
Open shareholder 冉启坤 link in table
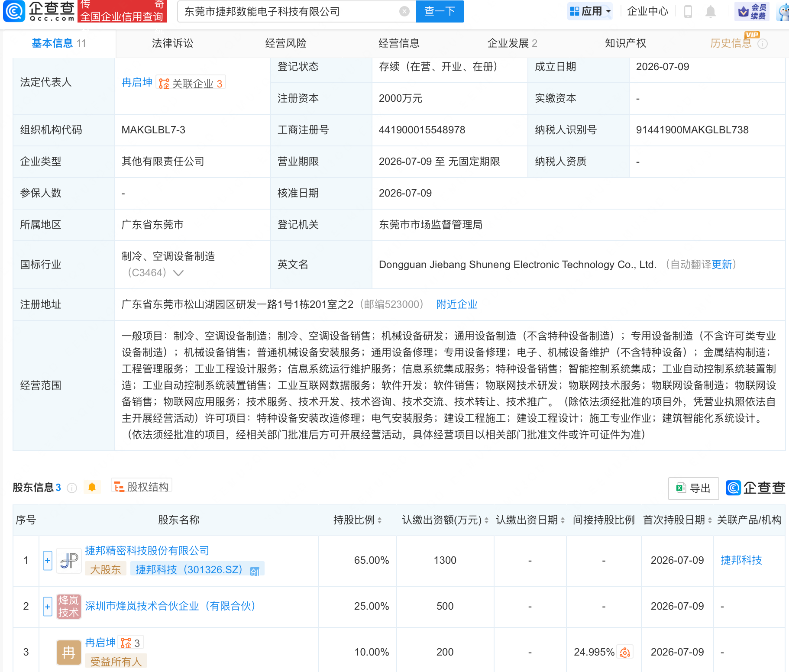(x=100, y=643)
